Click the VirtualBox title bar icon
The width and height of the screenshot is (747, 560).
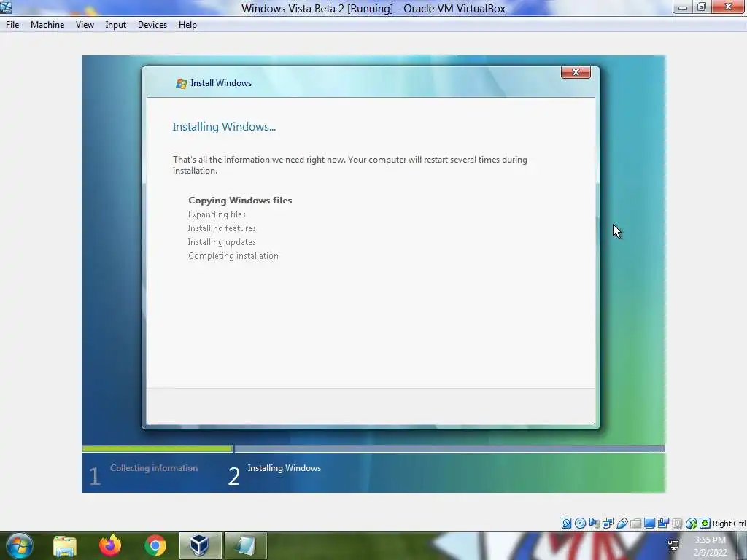pyautogui.click(x=6, y=7)
